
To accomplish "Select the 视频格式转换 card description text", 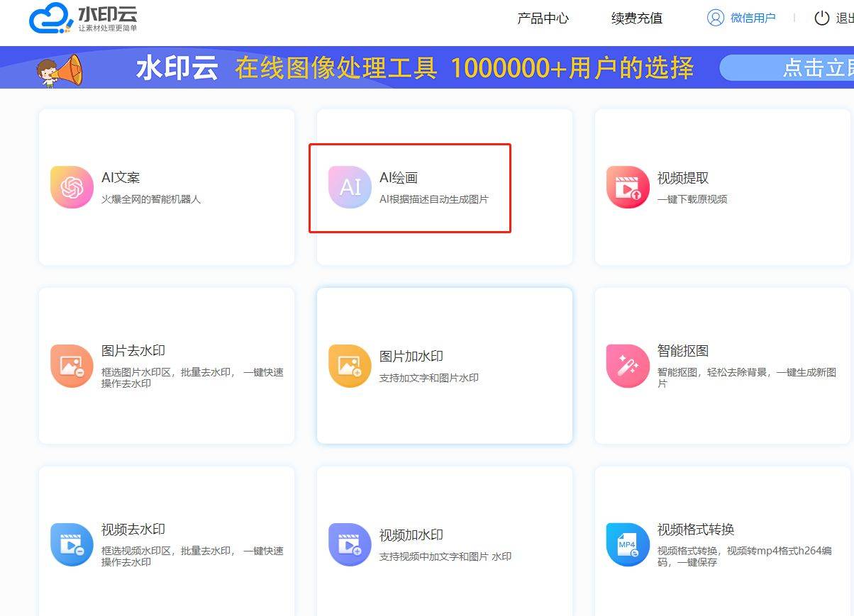I will pyautogui.click(x=744, y=556).
